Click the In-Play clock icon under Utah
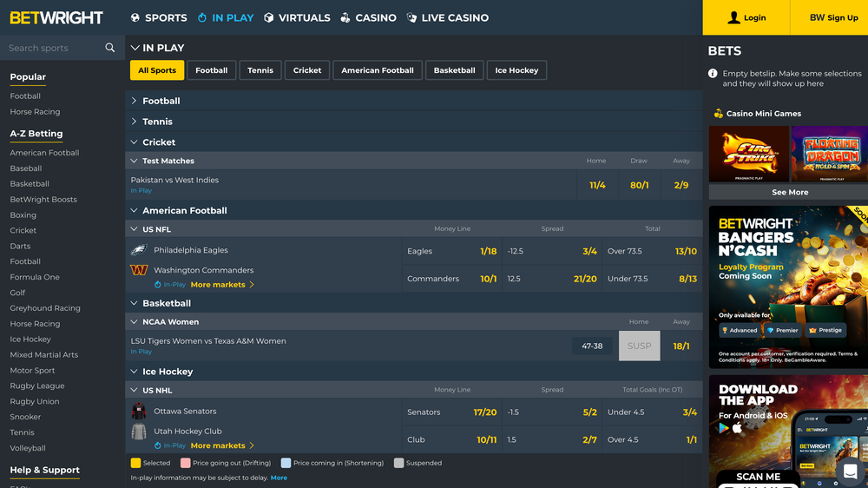Screen dimensions: 868x488 (x=158, y=446)
